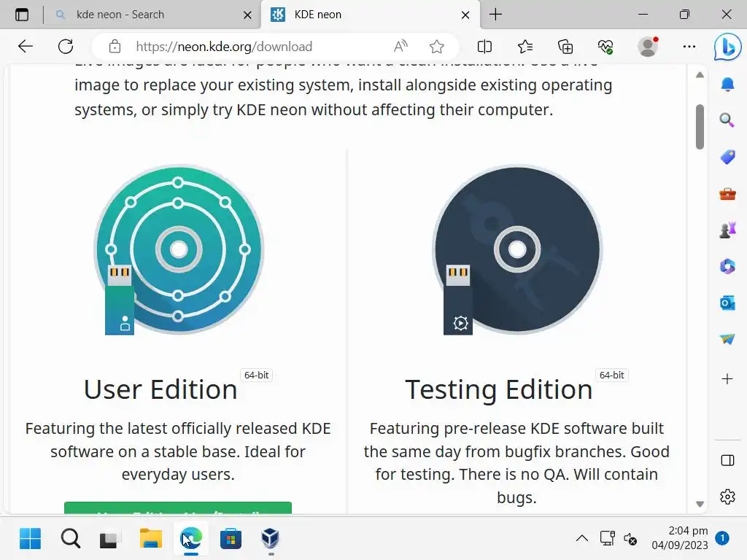The image size is (747, 560).
Task: Close the 'kde neon - Search' tab
Action: point(247,15)
